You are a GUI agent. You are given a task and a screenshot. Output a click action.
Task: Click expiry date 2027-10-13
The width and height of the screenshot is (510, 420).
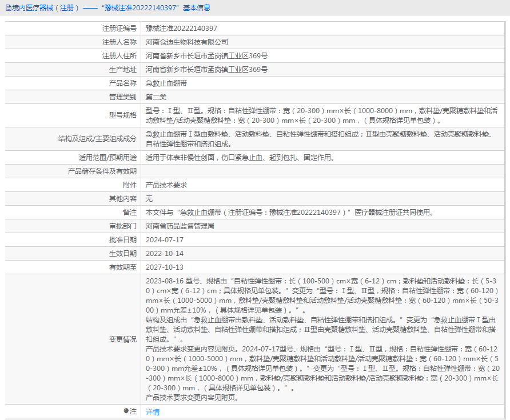click(165, 267)
